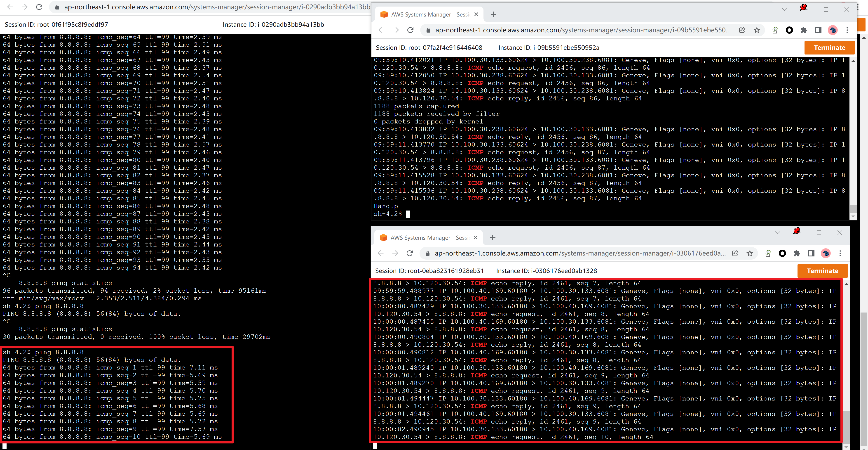Click Session ID root-0f61f95c8f9eddf97 text
This screenshot has height=450, width=868.
click(56, 24)
